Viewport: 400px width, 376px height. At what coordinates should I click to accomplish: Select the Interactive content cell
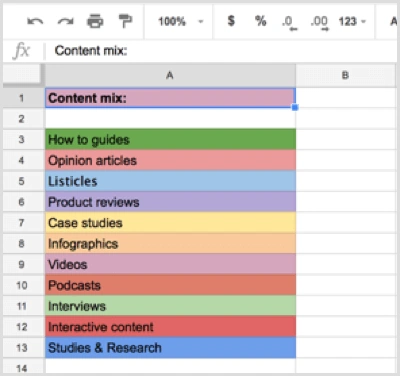coord(170,327)
